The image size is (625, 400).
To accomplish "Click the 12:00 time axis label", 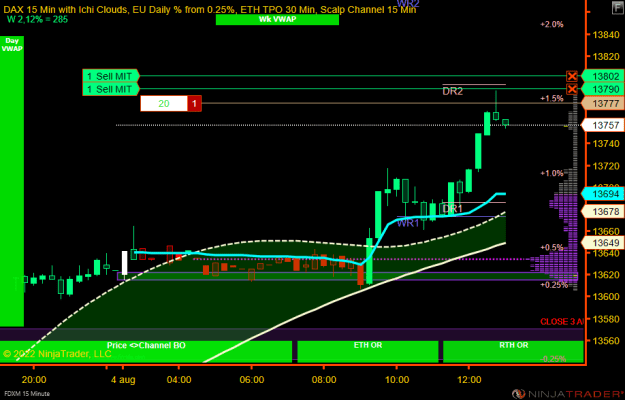I will coord(469,380).
